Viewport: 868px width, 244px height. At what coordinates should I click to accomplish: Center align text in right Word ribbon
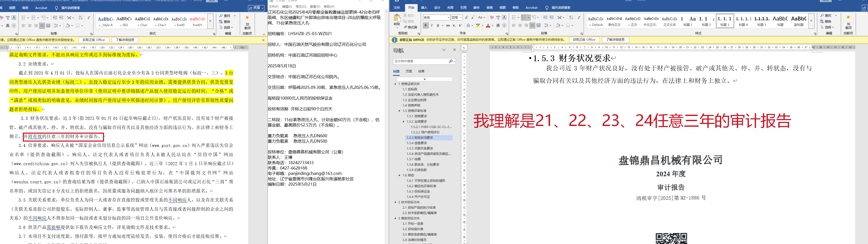click(x=520, y=26)
